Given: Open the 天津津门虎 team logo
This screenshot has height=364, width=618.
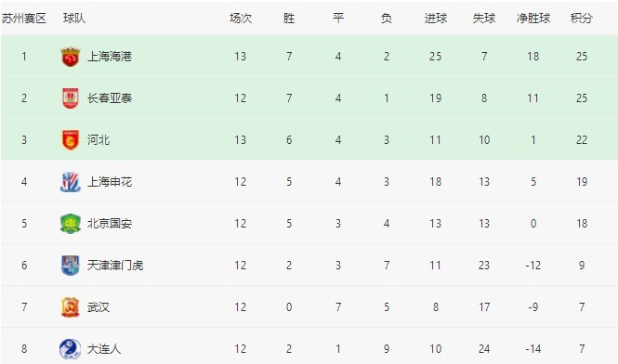Looking at the screenshot, I should 71,266.
